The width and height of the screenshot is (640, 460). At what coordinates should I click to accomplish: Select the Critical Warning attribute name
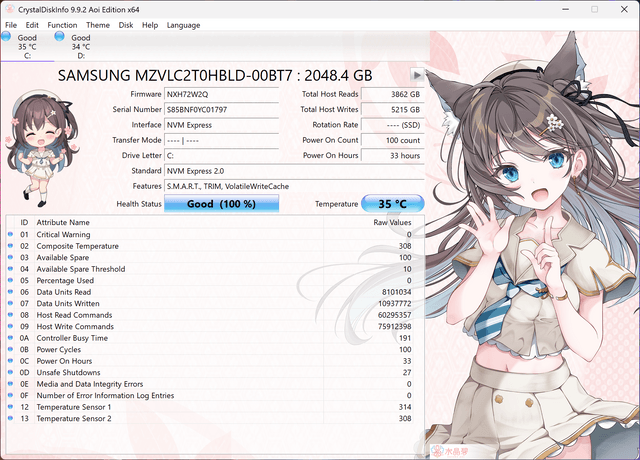(x=63, y=235)
